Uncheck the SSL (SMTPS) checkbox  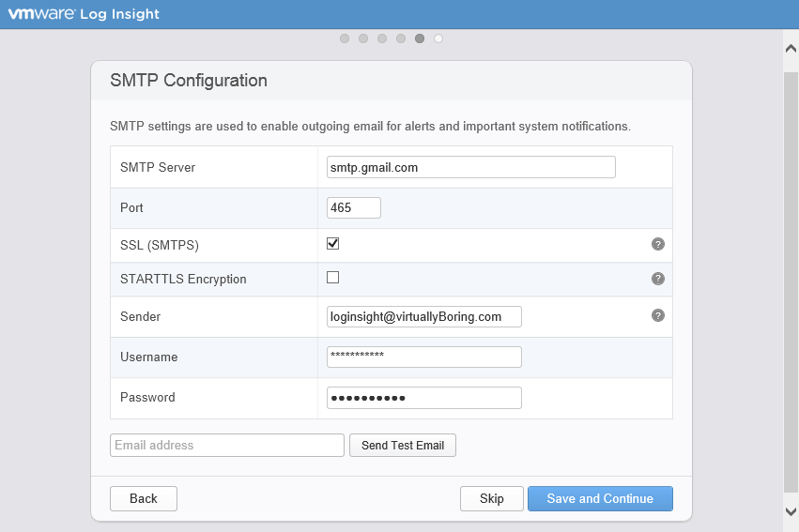(332, 243)
